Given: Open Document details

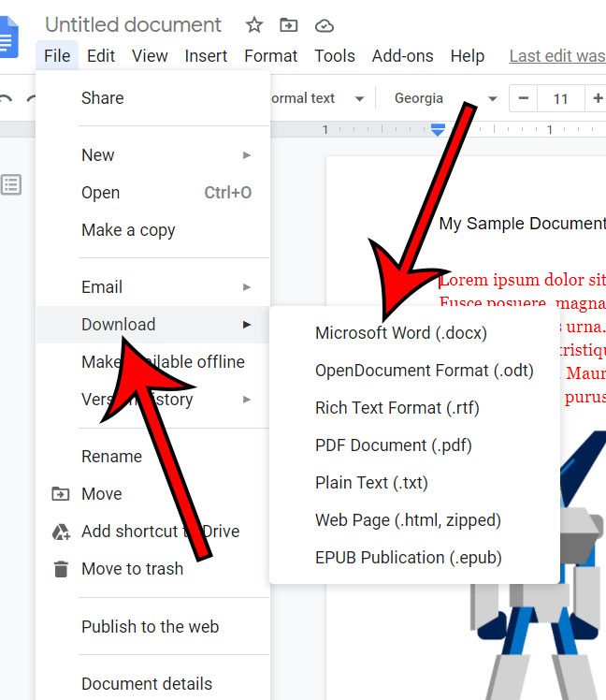Looking at the screenshot, I should coord(153,683).
